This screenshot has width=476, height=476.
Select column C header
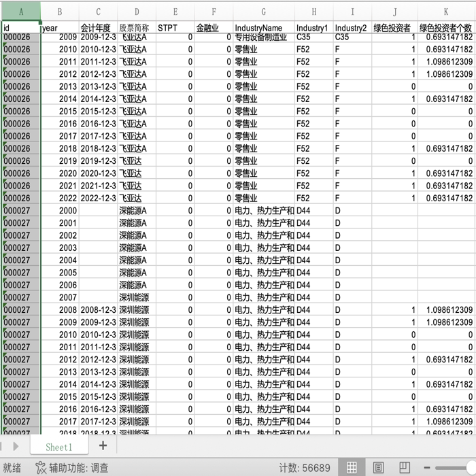click(98, 12)
